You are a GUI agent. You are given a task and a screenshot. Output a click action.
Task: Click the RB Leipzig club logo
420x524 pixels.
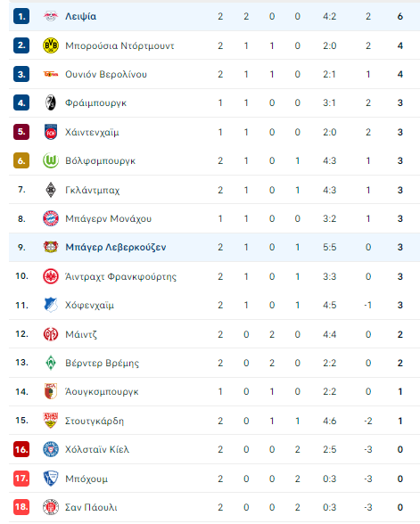51,16
